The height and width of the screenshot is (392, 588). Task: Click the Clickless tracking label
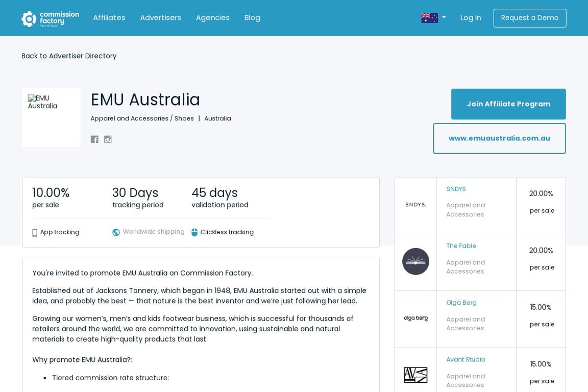[227, 232]
